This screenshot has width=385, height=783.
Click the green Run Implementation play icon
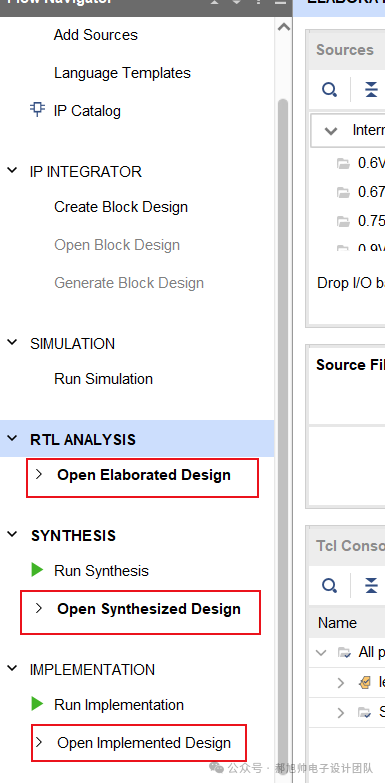[x=37, y=704]
